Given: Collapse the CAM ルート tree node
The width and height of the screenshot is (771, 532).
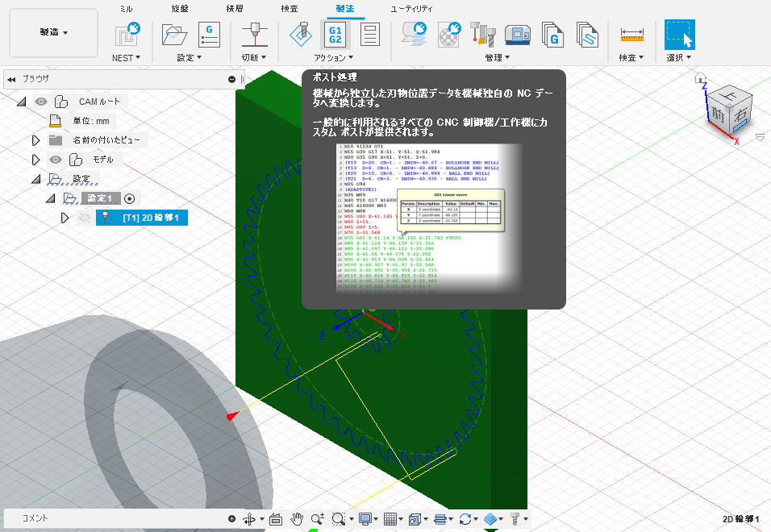Looking at the screenshot, I should point(21,102).
